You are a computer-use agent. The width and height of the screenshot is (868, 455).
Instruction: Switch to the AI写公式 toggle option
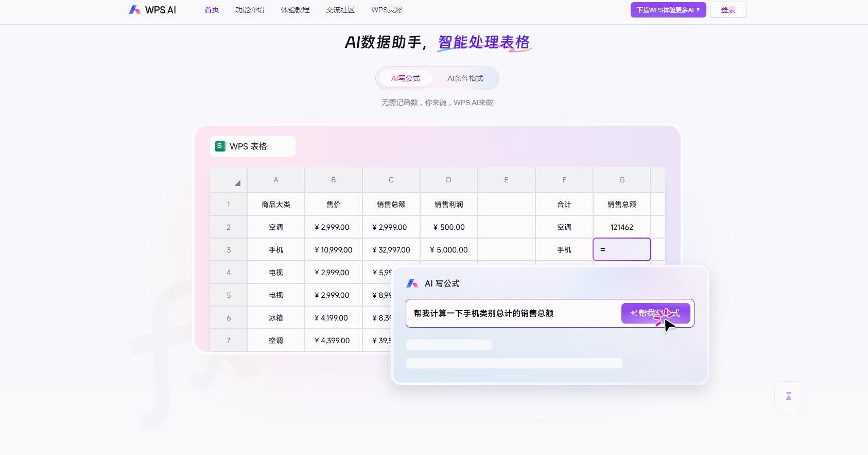405,78
